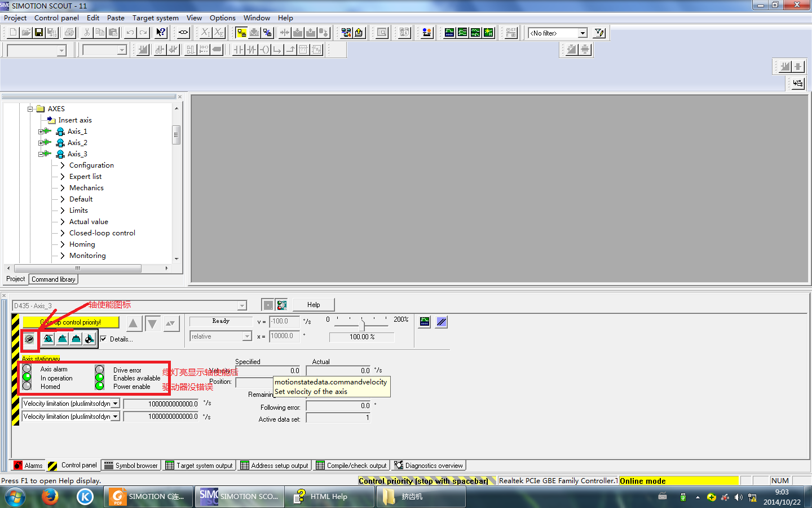Open the Options menu
Viewport: 812px width, 508px height.
223,18
